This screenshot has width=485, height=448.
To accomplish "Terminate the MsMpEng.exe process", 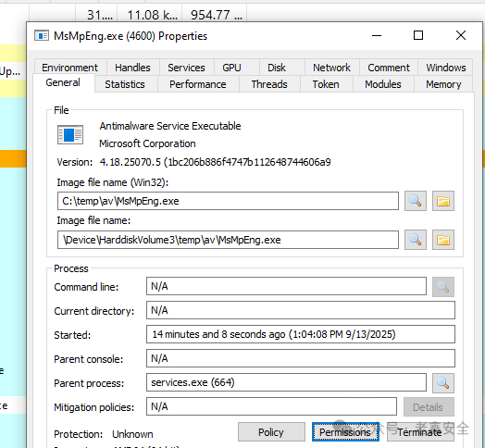I will coord(420,432).
